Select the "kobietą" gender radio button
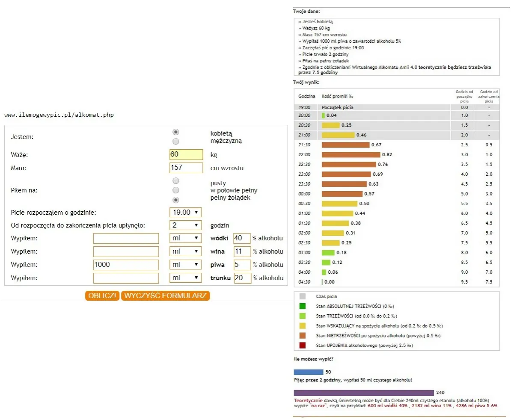This screenshot has width=514, height=420. pos(176,133)
